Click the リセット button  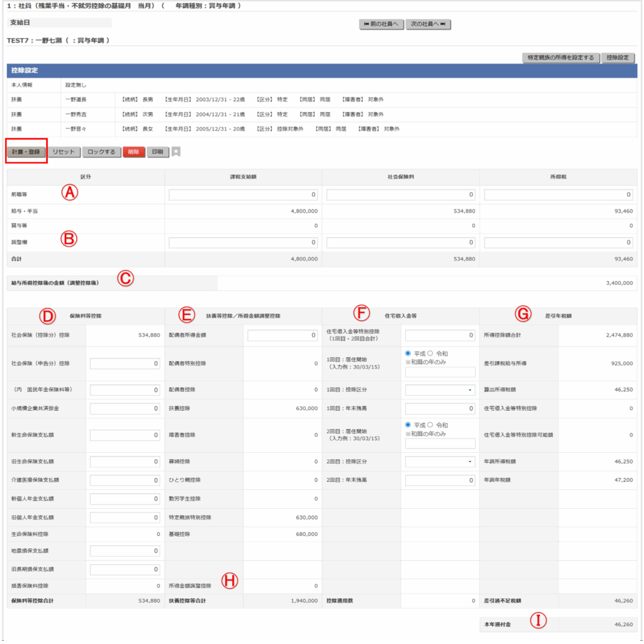64,152
